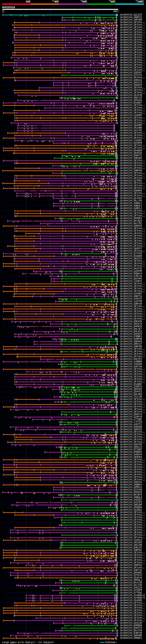Select the UniRef100_Q2TA51 entry
Viewport: 146px width, 644px height.
click(131, 181)
